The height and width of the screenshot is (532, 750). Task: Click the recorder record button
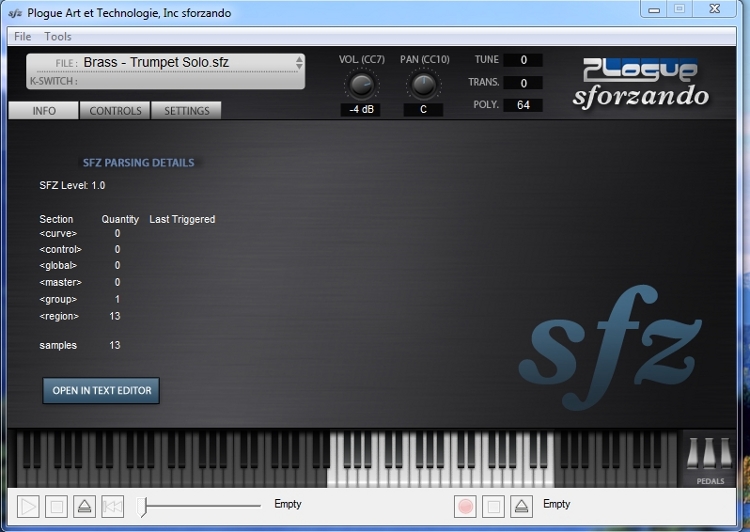coord(465,506)
